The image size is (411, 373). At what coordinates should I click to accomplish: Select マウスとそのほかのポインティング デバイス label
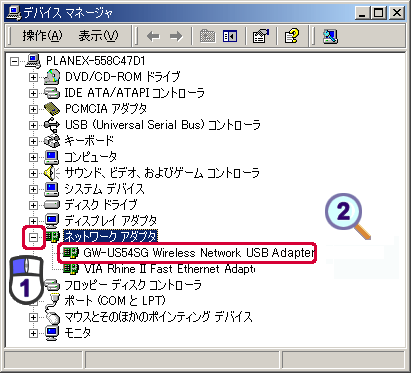point(158,317)
